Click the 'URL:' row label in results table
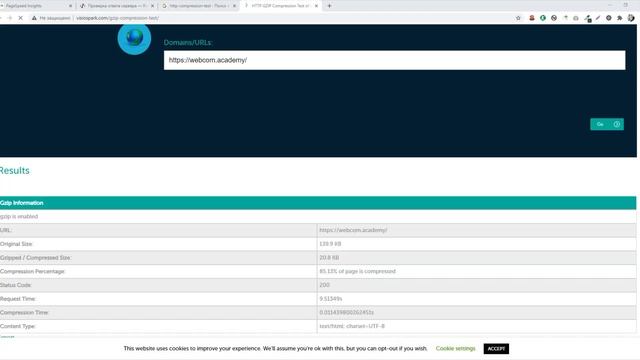The width and height of the screenshot is (640, 360). (x=6, y=230)
